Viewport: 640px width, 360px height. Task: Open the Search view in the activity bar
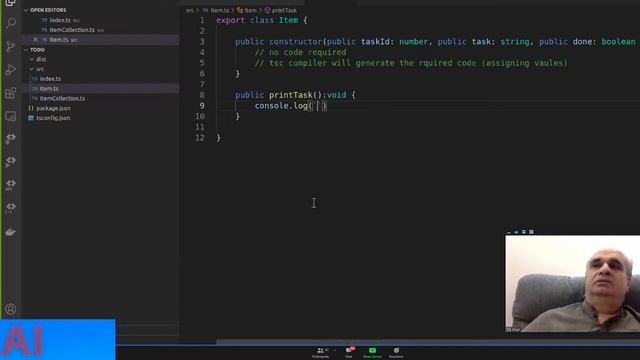point(11,23)
